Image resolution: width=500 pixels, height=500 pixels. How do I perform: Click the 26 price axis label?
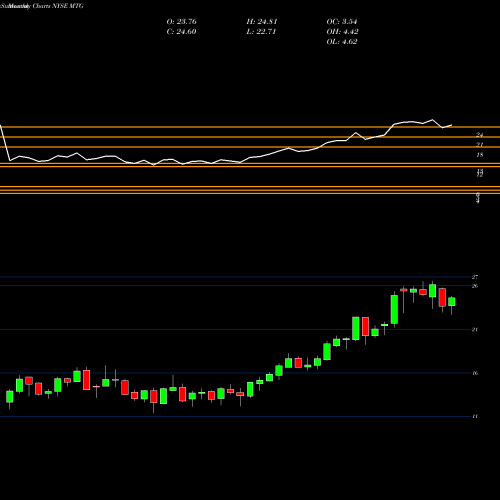pyautogui.click(x=475, y=286)
